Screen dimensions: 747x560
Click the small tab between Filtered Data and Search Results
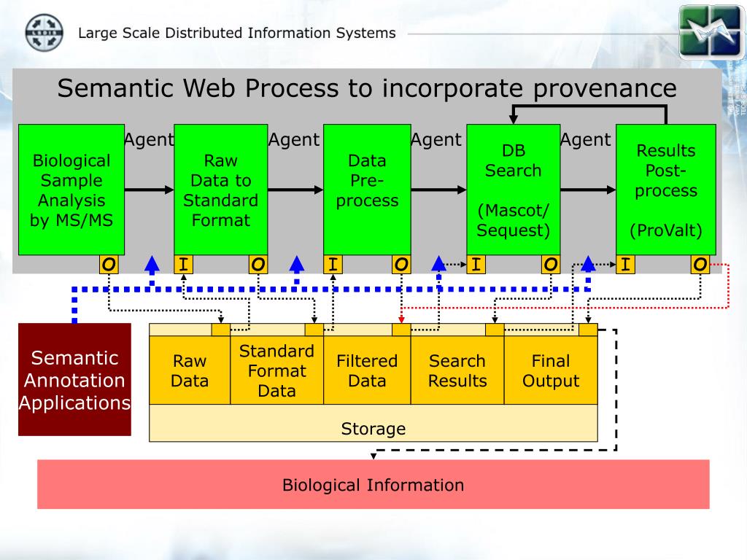click(x=401, y=330)
